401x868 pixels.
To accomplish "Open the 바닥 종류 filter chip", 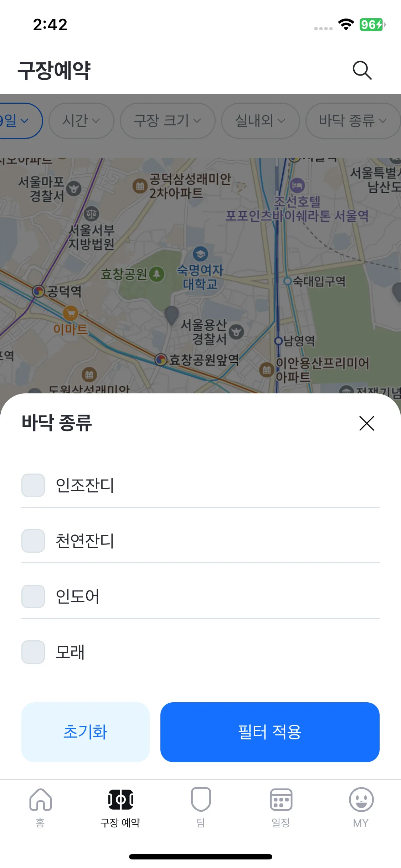I will pos(353,121).
